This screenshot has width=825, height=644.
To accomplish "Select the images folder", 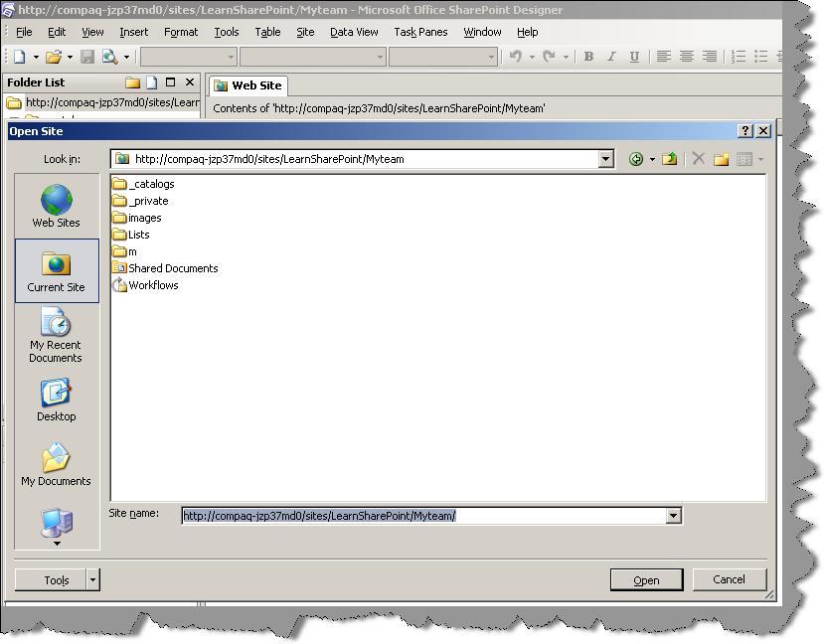I will pos(137,218).
